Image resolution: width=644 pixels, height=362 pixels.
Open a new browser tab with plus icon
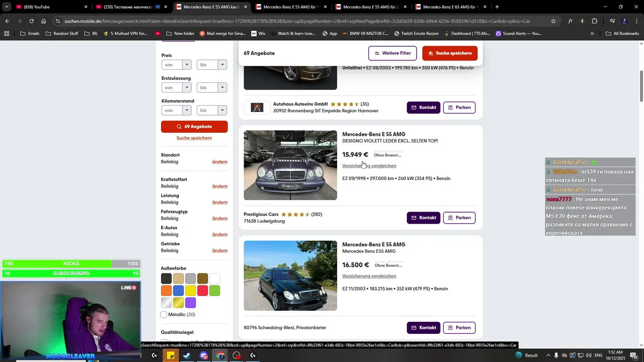coord(497,7)
